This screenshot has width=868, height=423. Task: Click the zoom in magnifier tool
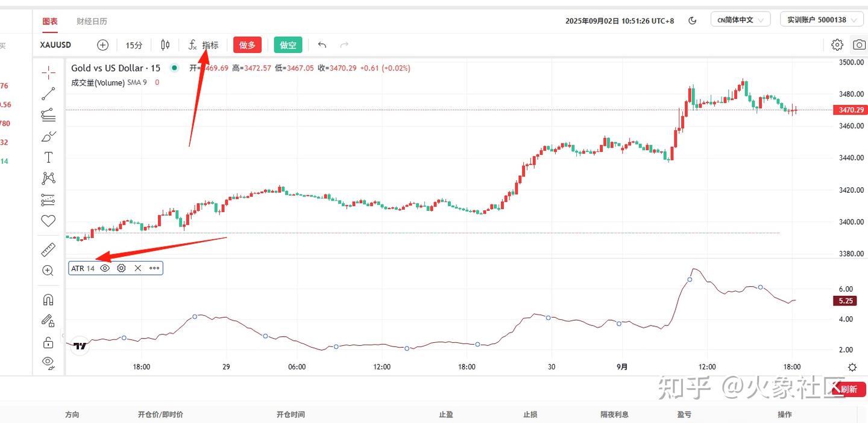pos(48,271)
